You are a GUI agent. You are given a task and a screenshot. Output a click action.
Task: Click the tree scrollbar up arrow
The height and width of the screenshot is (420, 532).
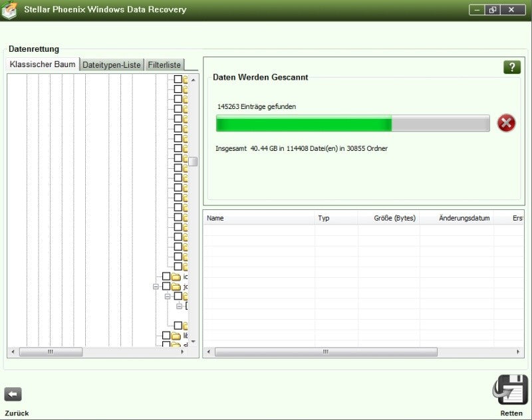tap(194, 80)
